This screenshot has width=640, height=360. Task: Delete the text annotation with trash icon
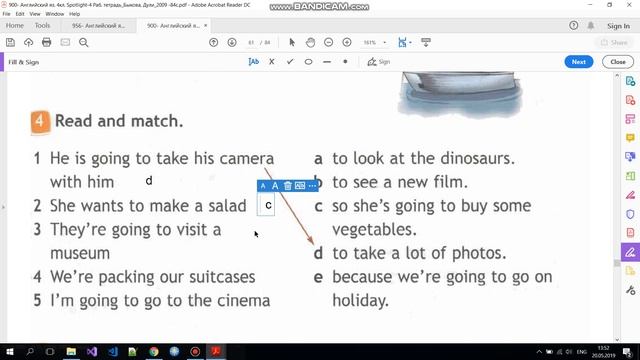(288, 186)
